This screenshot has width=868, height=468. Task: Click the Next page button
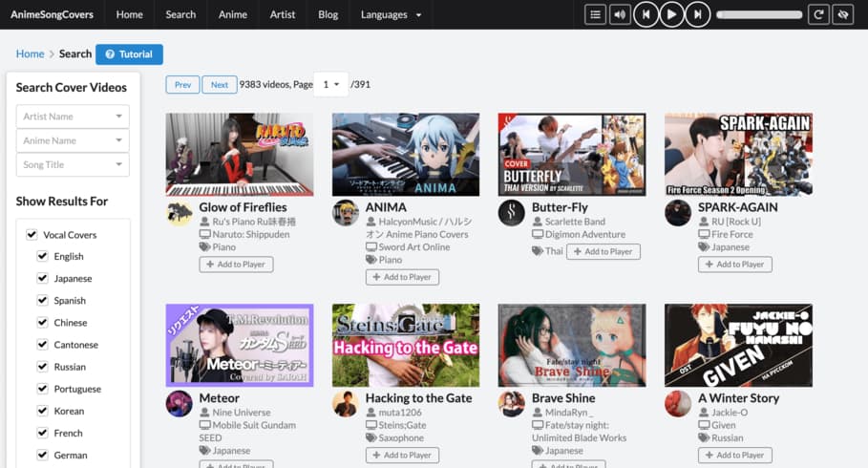(x=220, y=85)
